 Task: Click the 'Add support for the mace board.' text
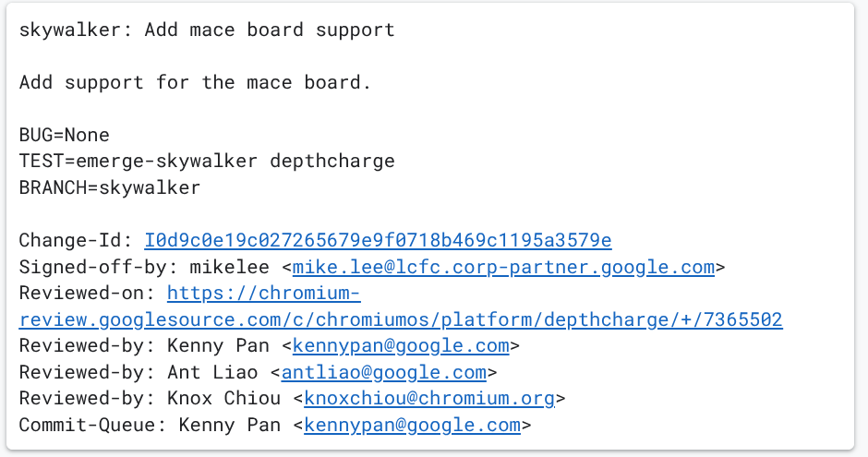(195, 82)
